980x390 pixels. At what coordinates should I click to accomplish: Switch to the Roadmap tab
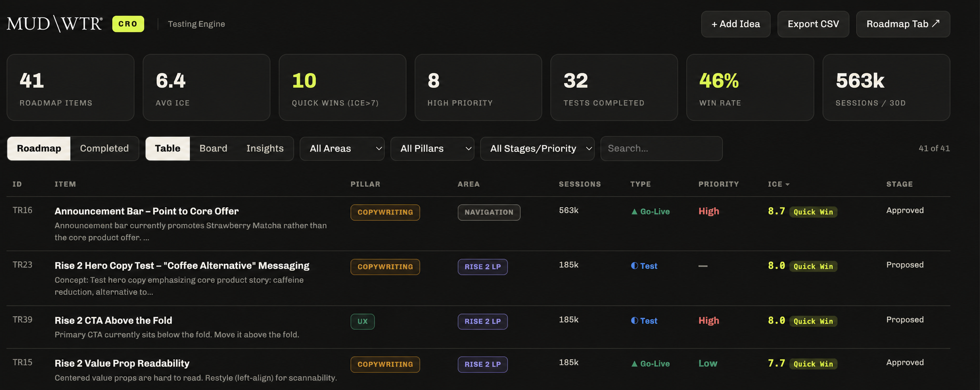(39, 148)
